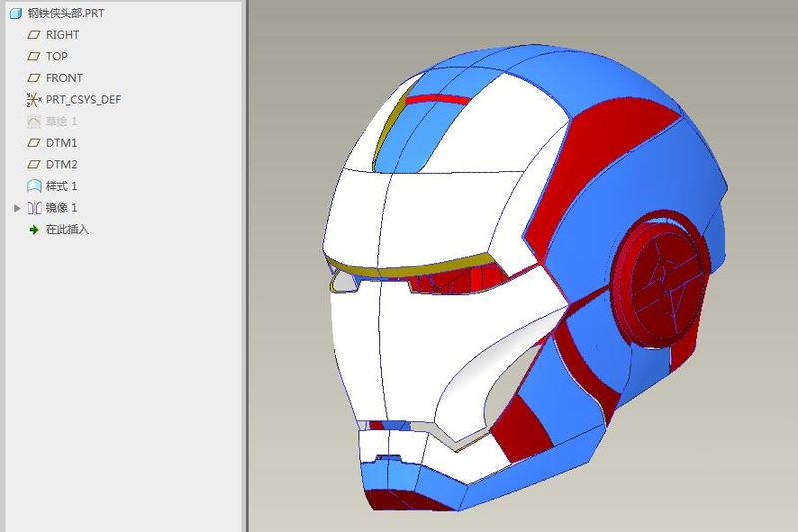Select the FRONT plane label
This screenshot has height=532, width=798.
pos(64,78)
